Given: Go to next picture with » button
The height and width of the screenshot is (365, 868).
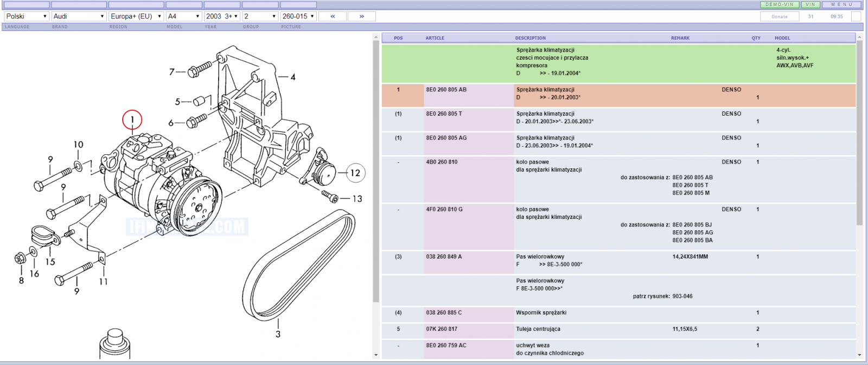Looking at the screenshot, I should coord(362,16).
